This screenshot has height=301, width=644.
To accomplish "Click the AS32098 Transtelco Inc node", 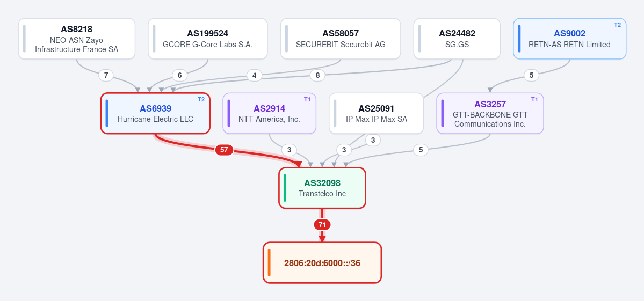I will [322, 188].
